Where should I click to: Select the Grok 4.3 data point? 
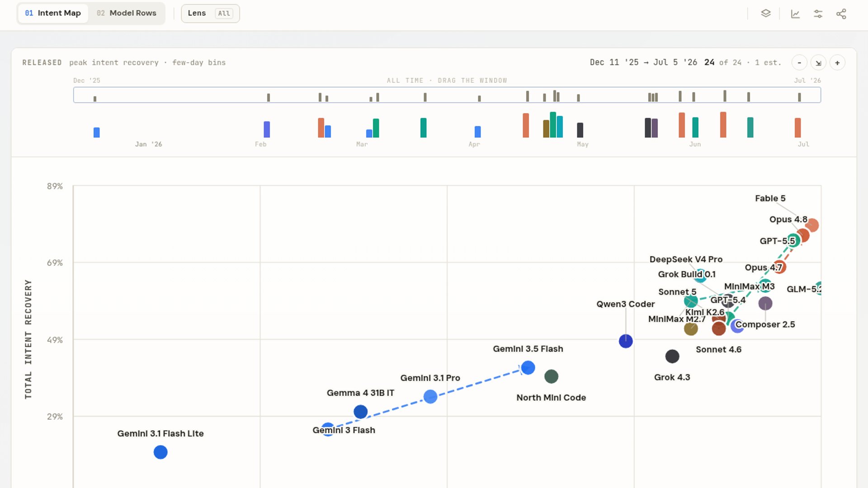click(672, 356)
